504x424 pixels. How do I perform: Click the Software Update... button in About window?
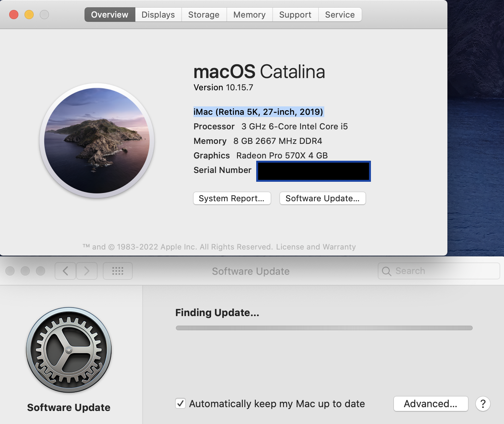[322, 198]
